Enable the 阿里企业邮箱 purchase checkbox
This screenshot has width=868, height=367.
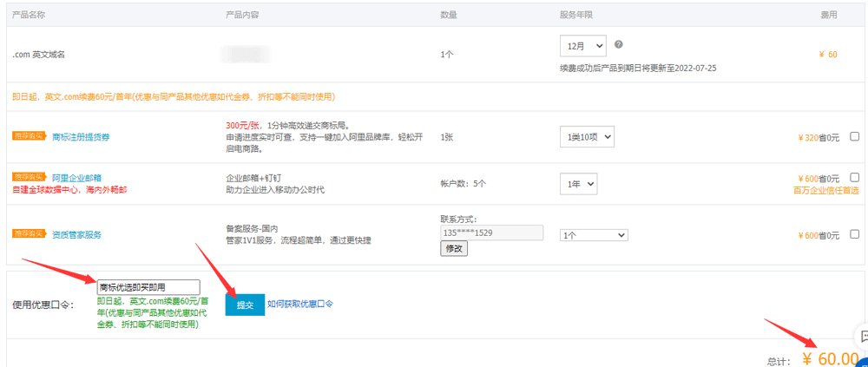[x=855, y=177]
